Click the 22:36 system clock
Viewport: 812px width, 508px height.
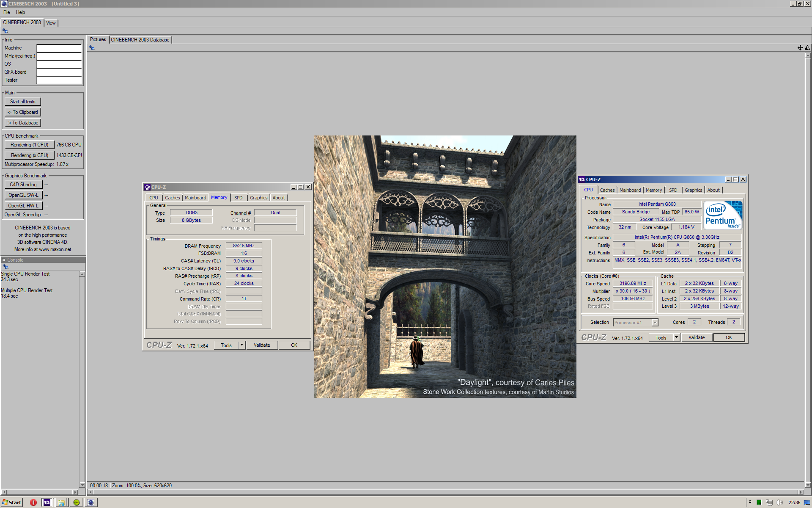click(x=794, y=502)
